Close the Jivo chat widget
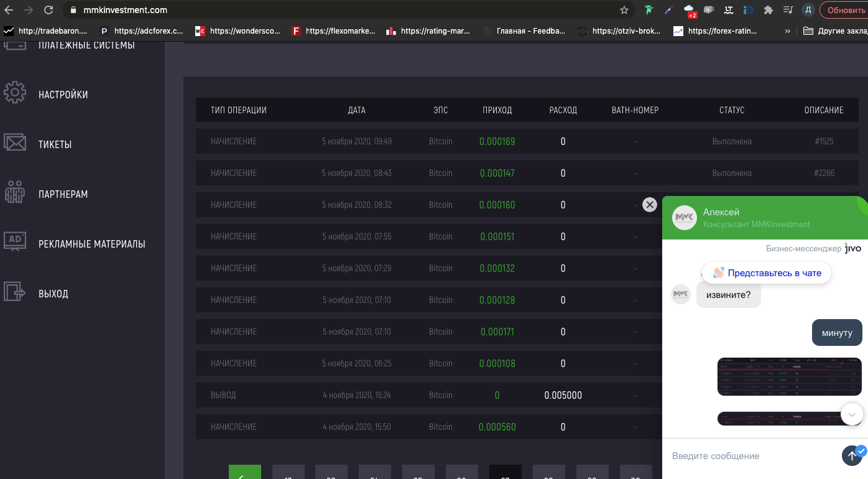Screen dimensions: 868x479 tap(650, 205)
